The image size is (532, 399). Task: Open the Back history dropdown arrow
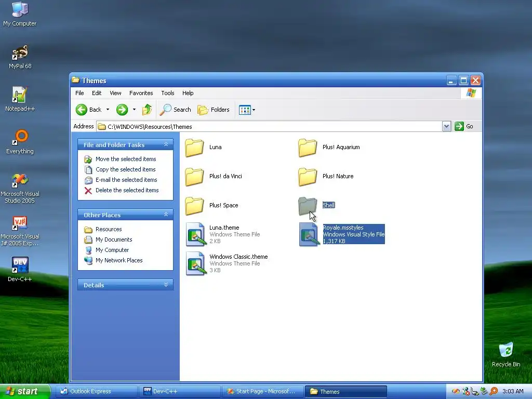click(x=108, y=110)
